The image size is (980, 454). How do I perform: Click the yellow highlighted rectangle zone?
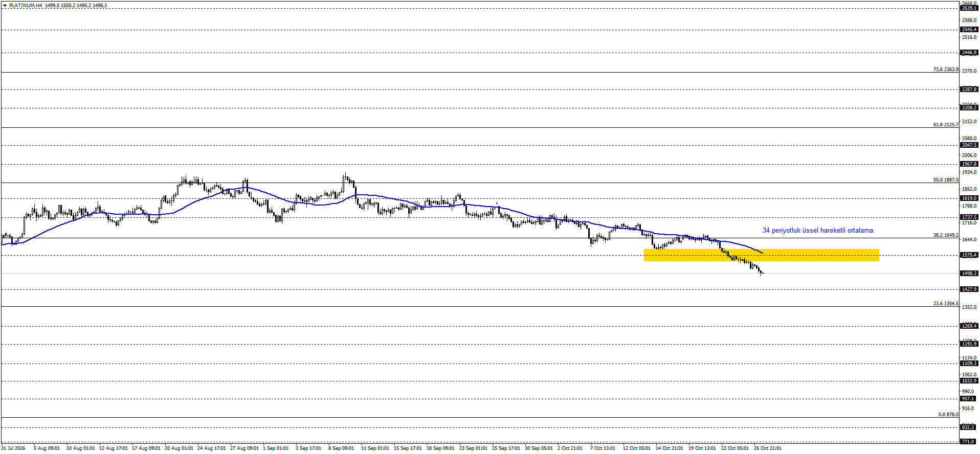coord(762,255)
